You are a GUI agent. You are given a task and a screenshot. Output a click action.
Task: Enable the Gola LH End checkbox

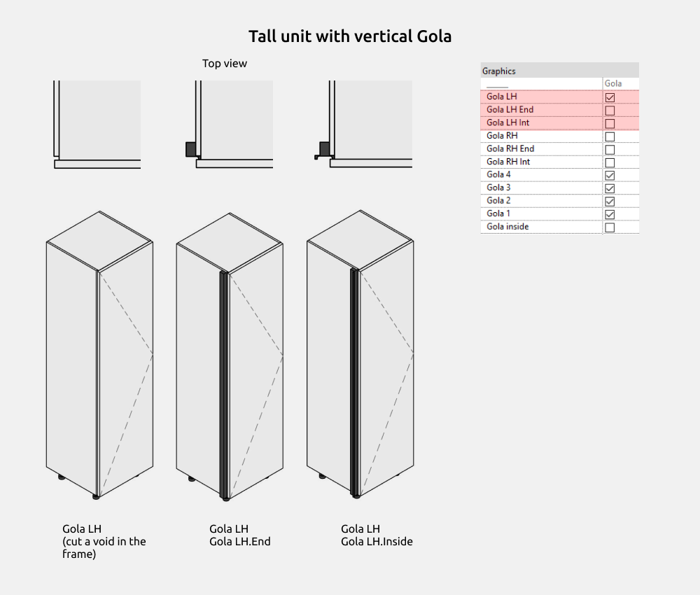[610, 111]
